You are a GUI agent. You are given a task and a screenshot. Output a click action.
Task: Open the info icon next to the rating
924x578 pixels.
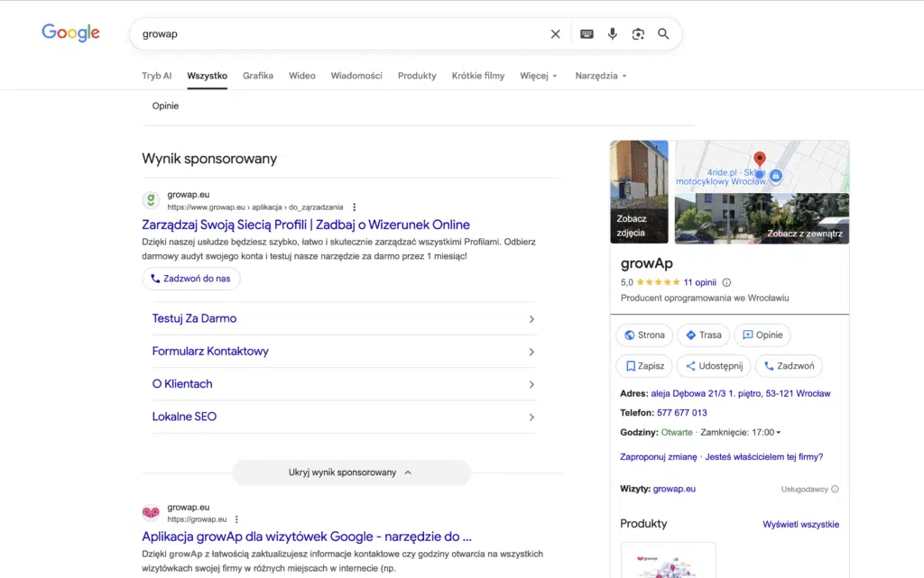click(x=727, y=281)
